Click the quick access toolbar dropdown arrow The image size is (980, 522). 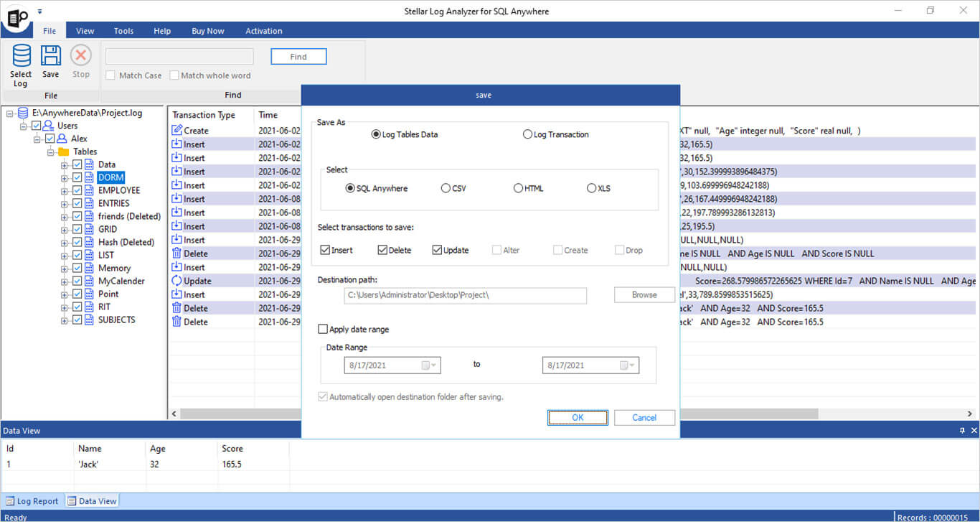pos(40,11)
